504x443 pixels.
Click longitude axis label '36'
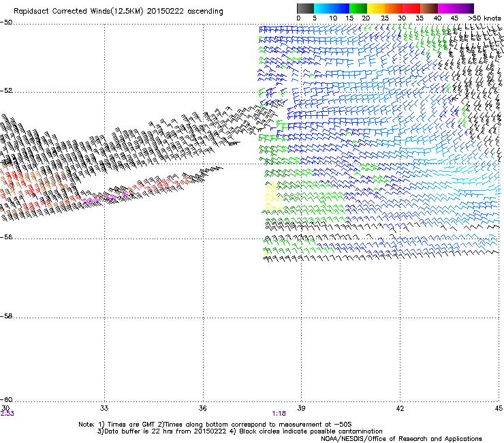[202, 408]
